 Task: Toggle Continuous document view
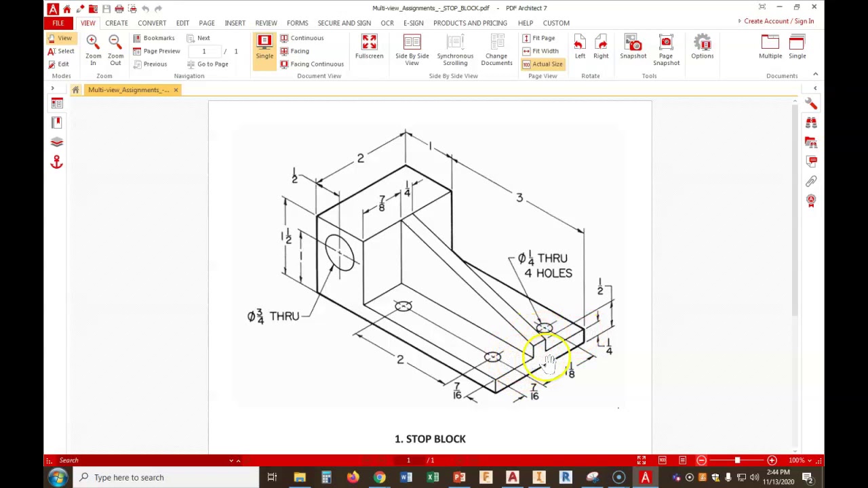(x=302, y=38)
